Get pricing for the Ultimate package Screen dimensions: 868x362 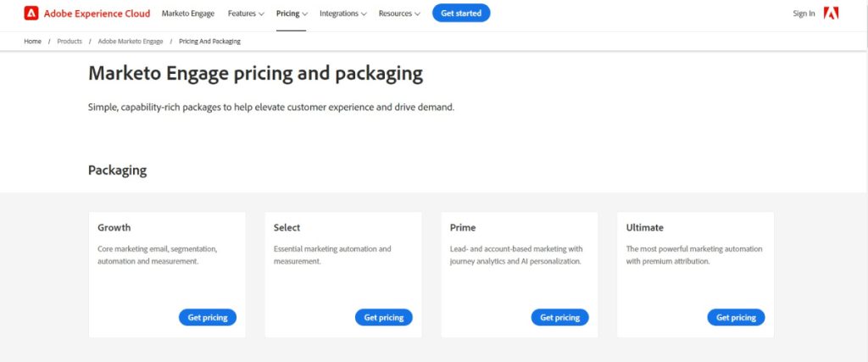736,317
